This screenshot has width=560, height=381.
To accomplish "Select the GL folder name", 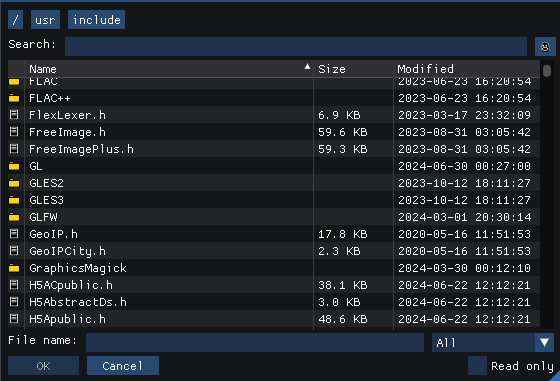I will [36, 166].
